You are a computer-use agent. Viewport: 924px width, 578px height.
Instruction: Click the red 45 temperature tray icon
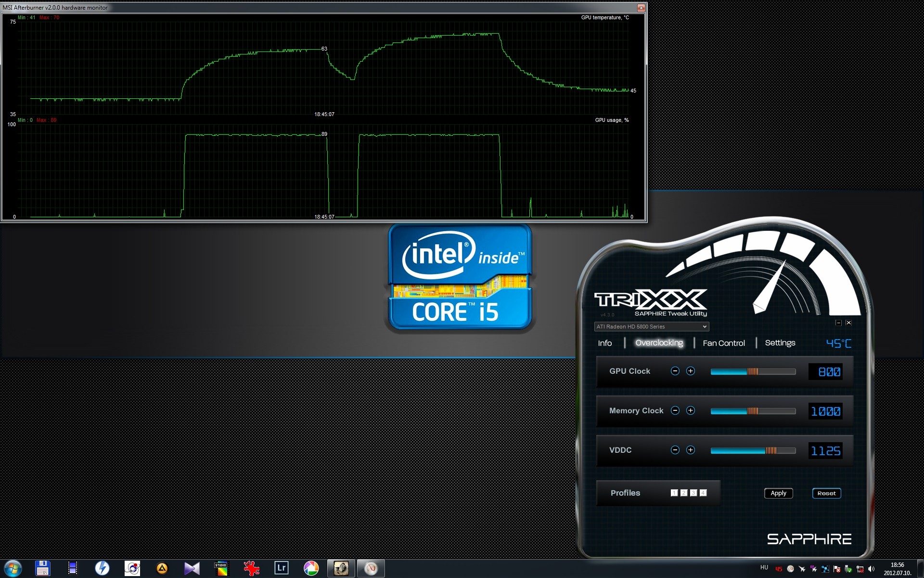779,569
